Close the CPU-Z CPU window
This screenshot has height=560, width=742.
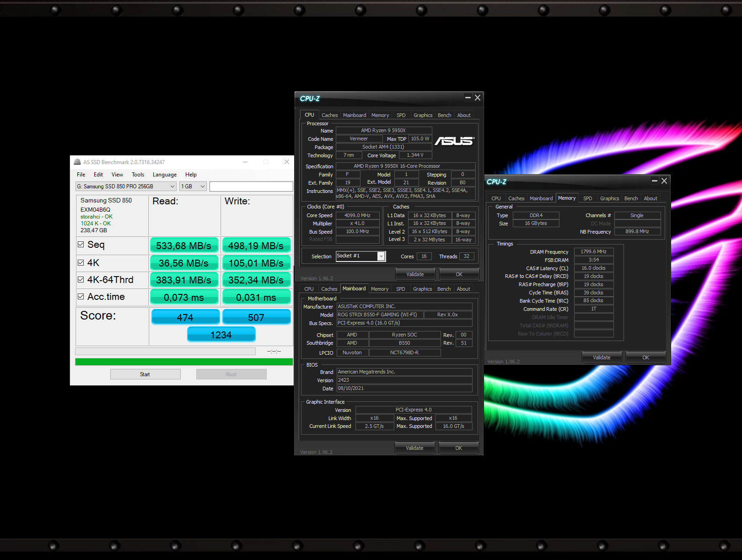click(478, 98)
